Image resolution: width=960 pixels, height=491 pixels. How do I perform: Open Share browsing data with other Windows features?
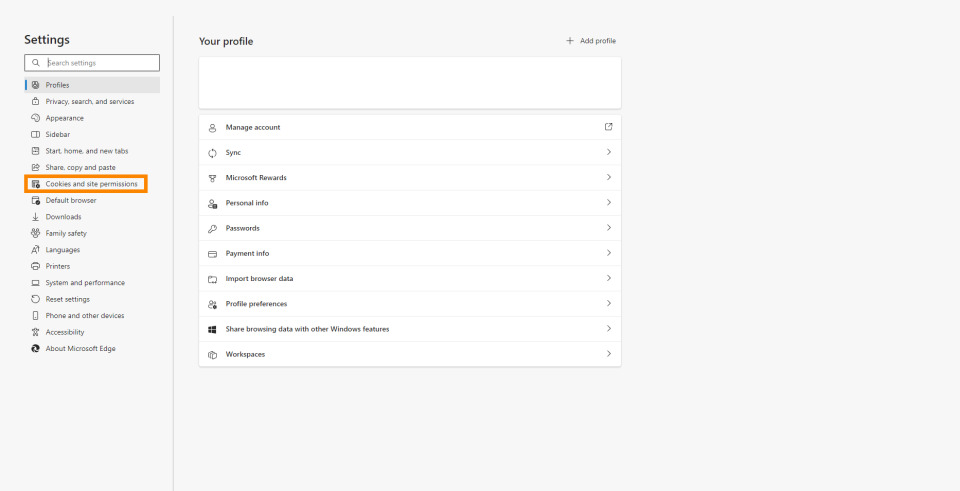tap(307, 329)
